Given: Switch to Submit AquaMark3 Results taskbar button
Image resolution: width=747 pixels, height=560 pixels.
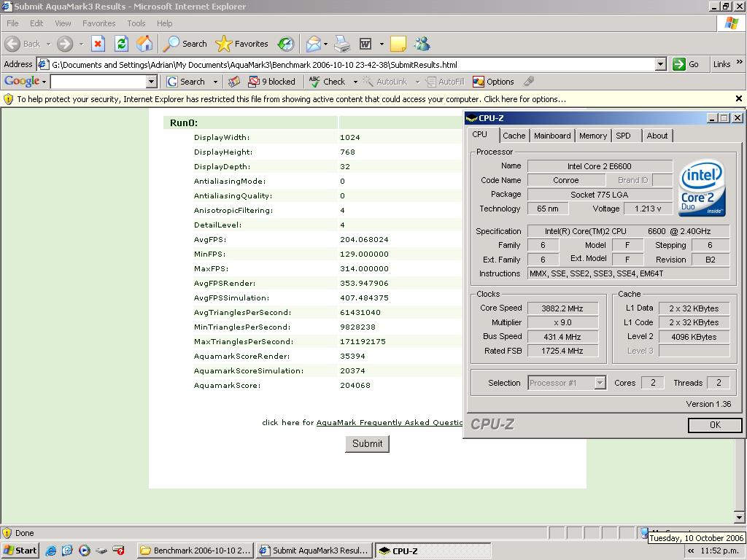Looking at the screenshot, I should [314, 551].
